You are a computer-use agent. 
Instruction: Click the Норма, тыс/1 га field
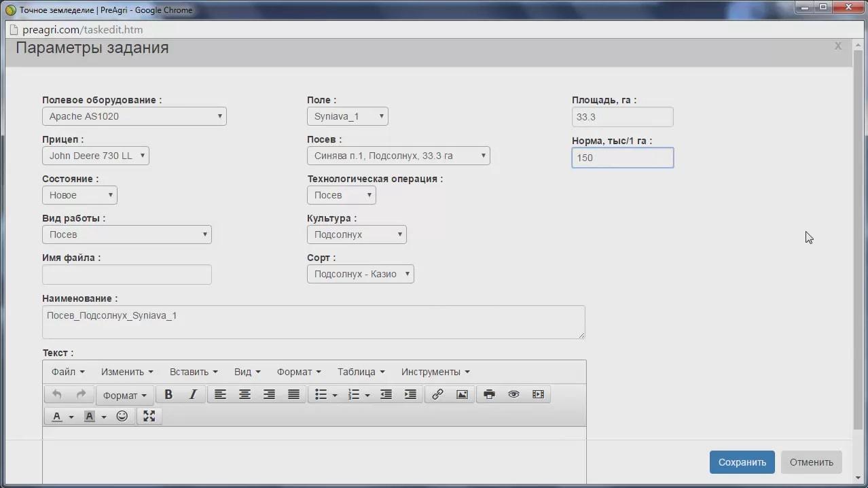[x=623, y=158]
